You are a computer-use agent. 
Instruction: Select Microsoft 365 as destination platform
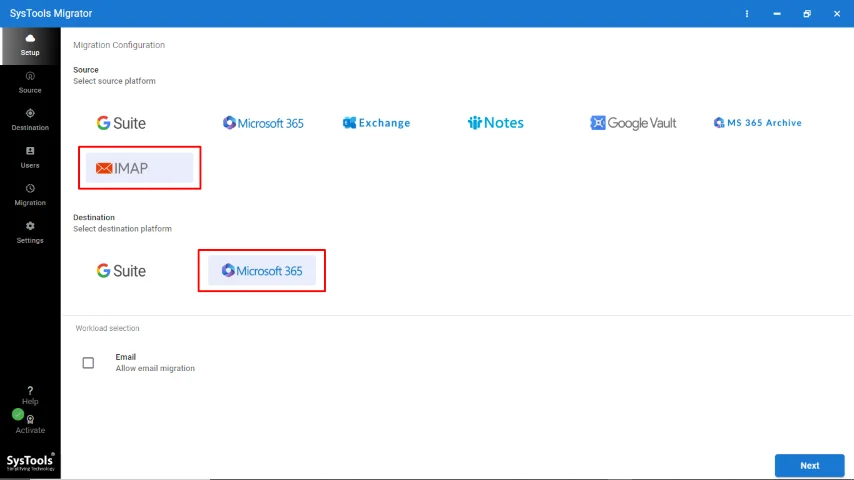(x=261, y=271)
